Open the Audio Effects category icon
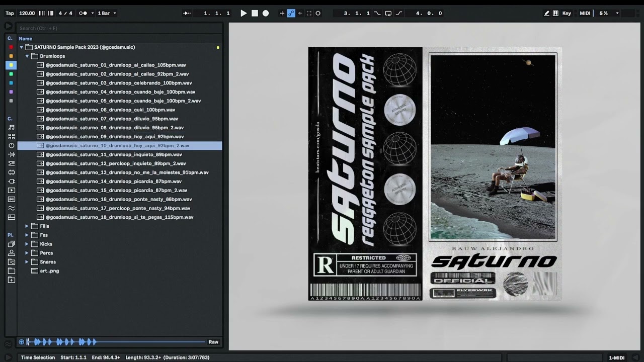The width and height of the screenshot is (644, 362). pos(11,154)
